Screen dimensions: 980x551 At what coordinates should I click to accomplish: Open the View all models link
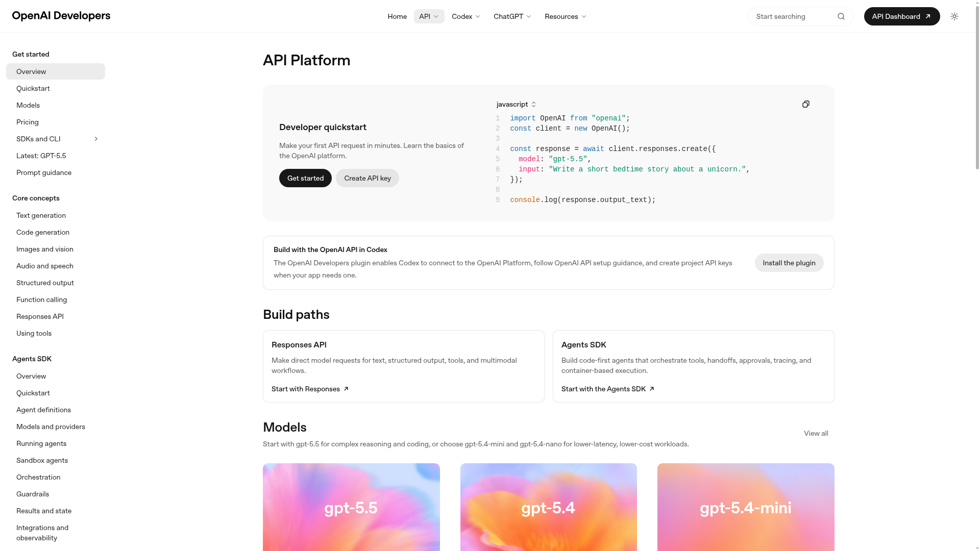[x=816, y=433]
